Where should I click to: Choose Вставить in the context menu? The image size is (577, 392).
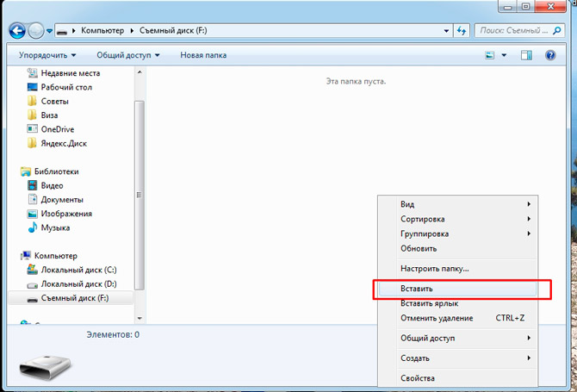click(417, 289)
